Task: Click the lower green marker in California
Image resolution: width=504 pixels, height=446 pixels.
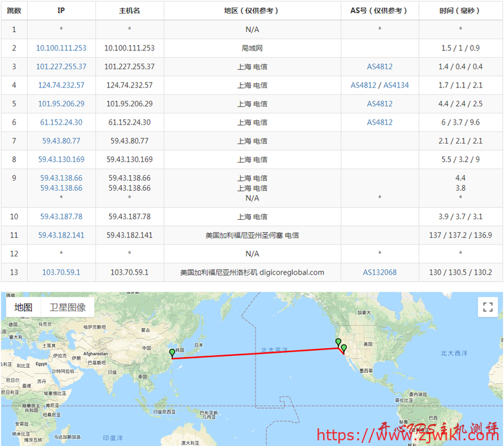Action: (x=344, y=348)
